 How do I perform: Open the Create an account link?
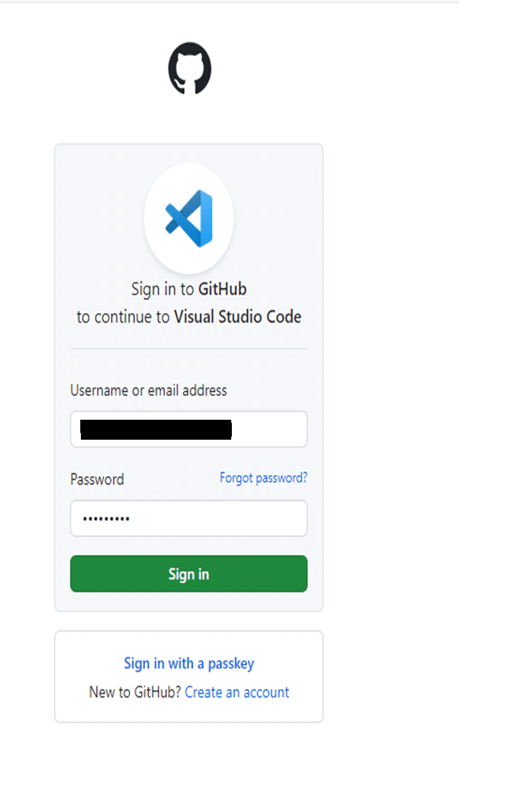[237, 692]
